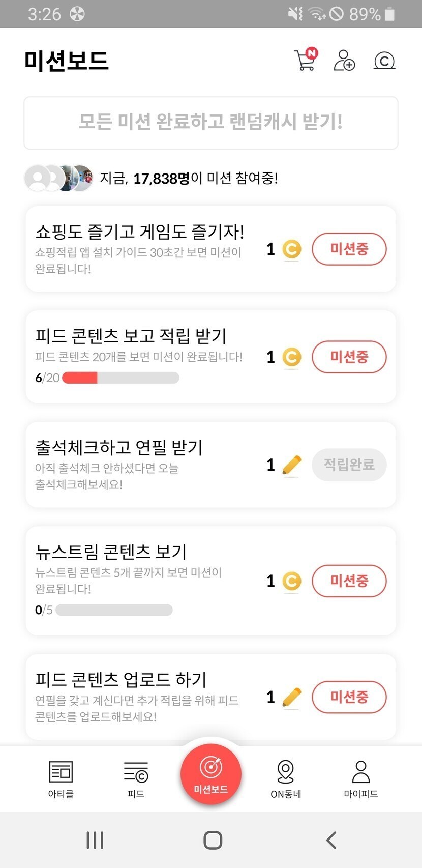
Task: Open the Android recent apps button
Action: 95,840
